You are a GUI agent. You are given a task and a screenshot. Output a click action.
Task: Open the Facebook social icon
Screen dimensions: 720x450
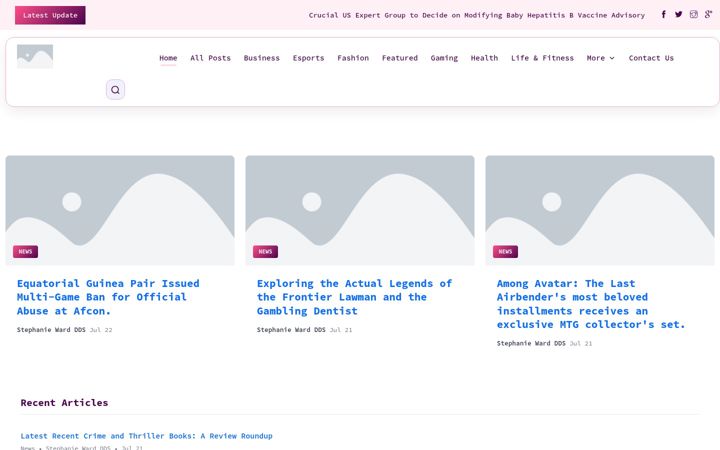click(x=664, y=14)
